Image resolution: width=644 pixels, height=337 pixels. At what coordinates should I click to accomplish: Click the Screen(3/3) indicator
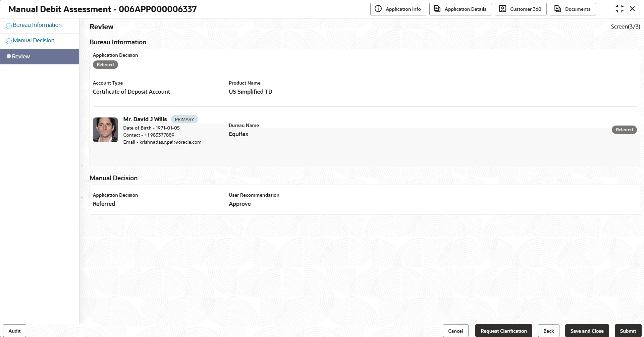point(625,27)
